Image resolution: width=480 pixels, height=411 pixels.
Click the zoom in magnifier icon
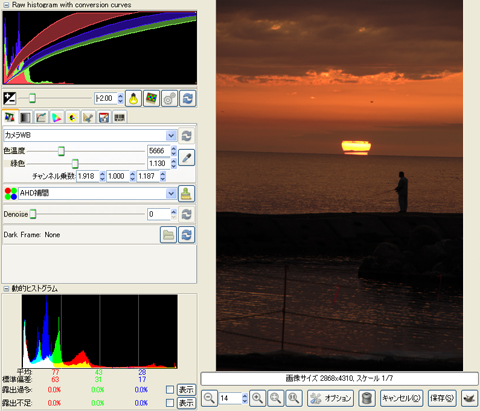[258, 398]
